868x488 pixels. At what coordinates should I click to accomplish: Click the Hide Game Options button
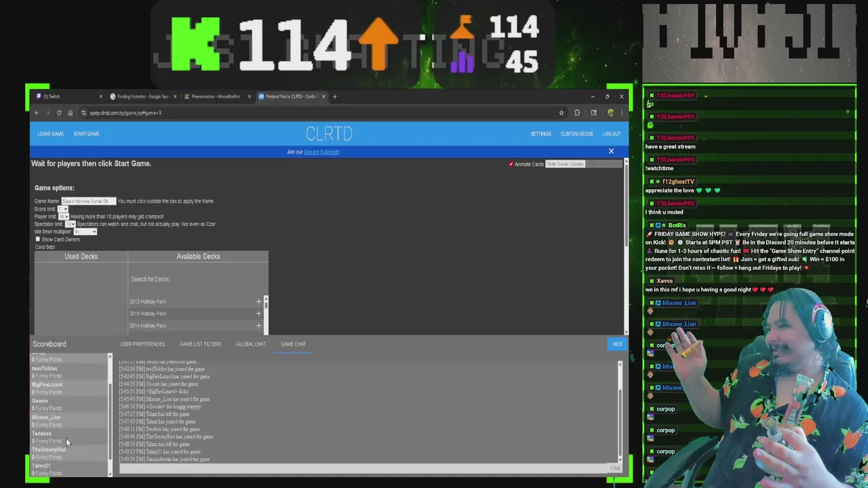[565, 164]
